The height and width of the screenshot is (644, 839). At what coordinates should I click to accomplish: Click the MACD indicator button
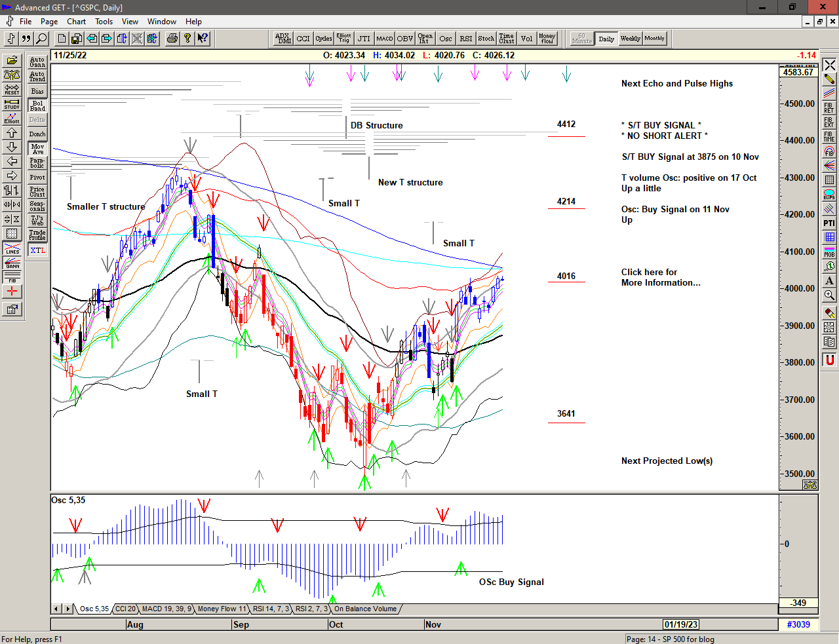click(x=385, y=39)
